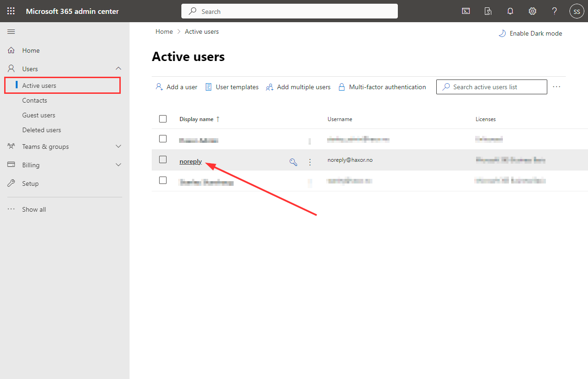Image resolution: width=588 pixels, height=379 pixels.
Task: Open Deleted users in the sidebar
Action: coord(42,130)
